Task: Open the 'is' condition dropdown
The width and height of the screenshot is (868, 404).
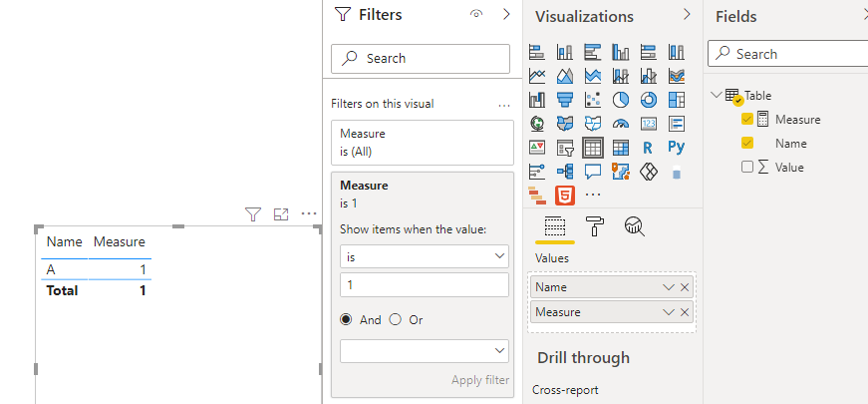Action: tap(425, 256)
